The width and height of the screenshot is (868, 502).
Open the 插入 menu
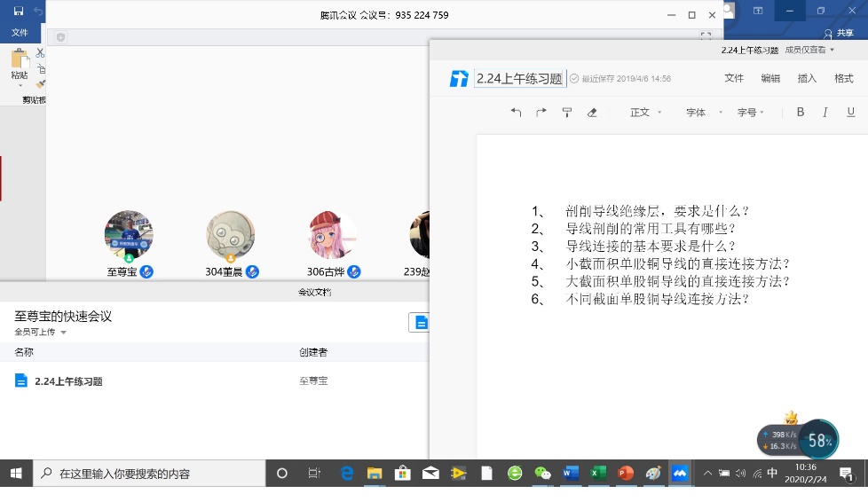(807, 78)
